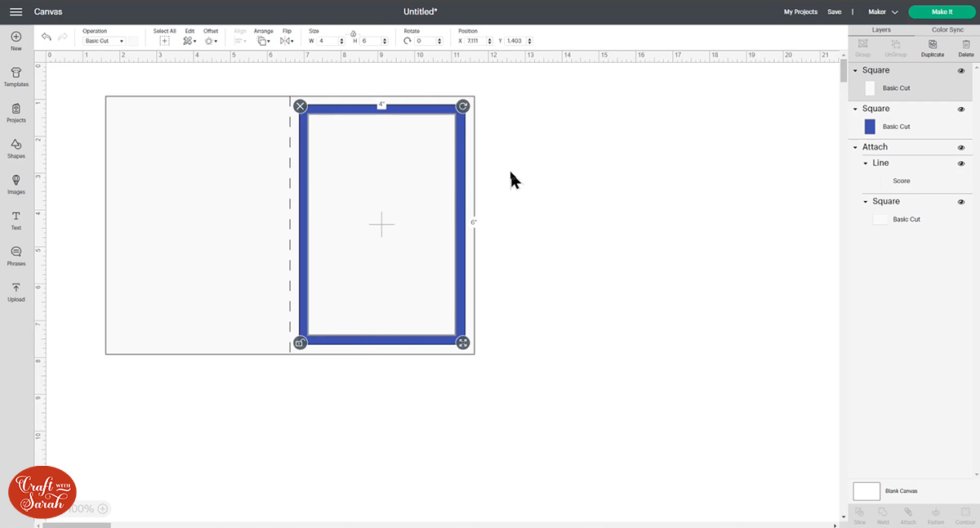Open the Upload panel
The height and width of the screenshot is (528, 980).
[x=16, y=291]
